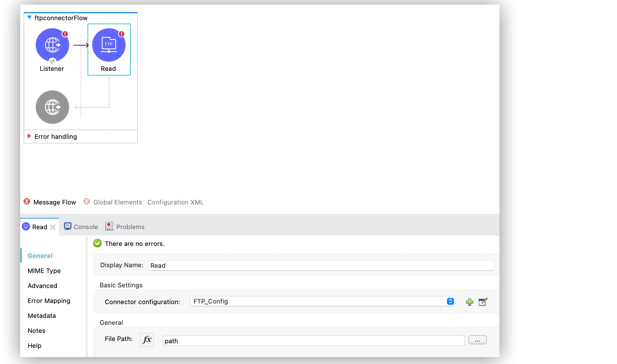The height and width of the screenshot is (364, 617).
Task: Click the Console monitor icon
Action: click(68, 226)
